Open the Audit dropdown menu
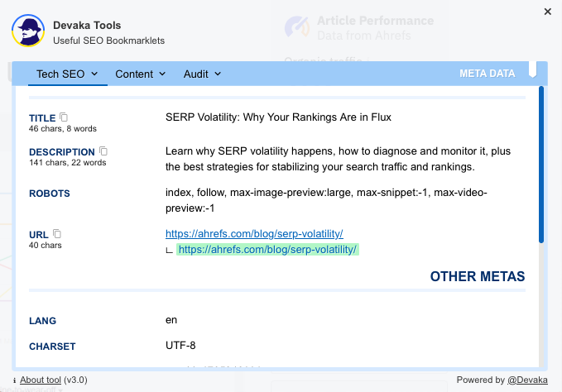This screenshot has height=392, width=562. pos(202,74)
